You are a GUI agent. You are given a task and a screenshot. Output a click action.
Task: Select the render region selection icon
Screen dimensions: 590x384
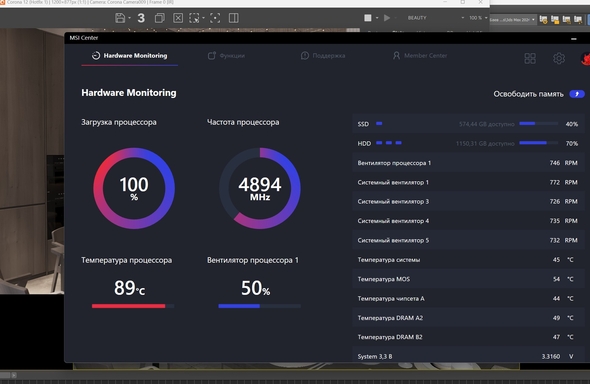(194, 18)
